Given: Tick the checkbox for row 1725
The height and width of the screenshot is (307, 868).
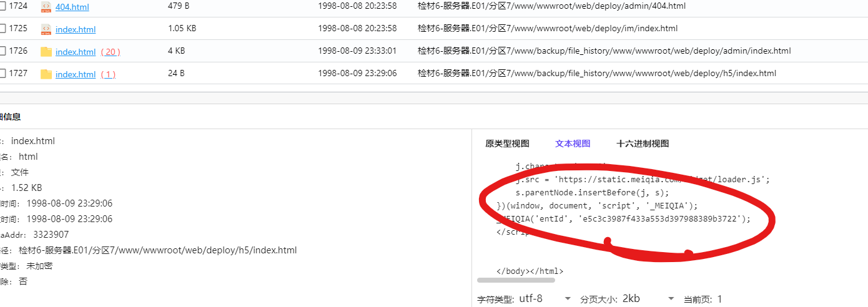Looking at the screenshot, I should (x=2, y=29).
